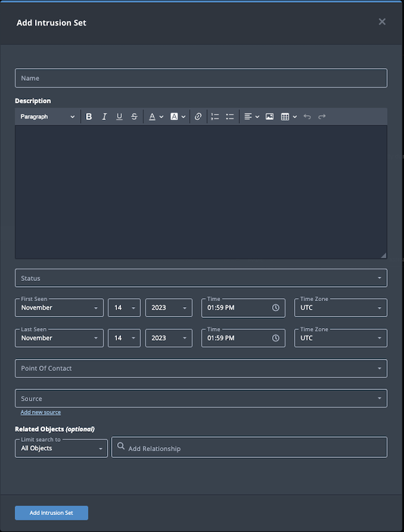
Task: Open the Paragraph style dropdown
Action: coord(47,117)
